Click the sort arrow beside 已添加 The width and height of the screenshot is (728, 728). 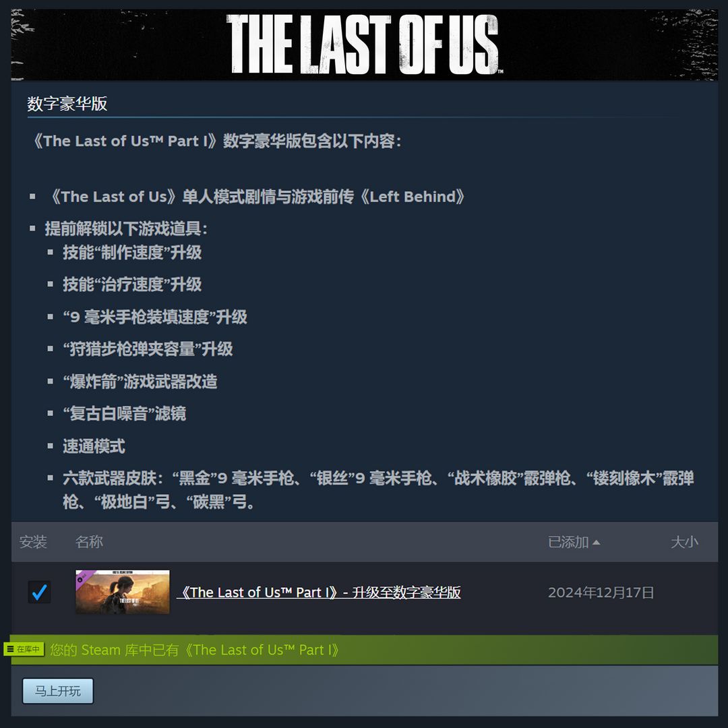(597, 542)
